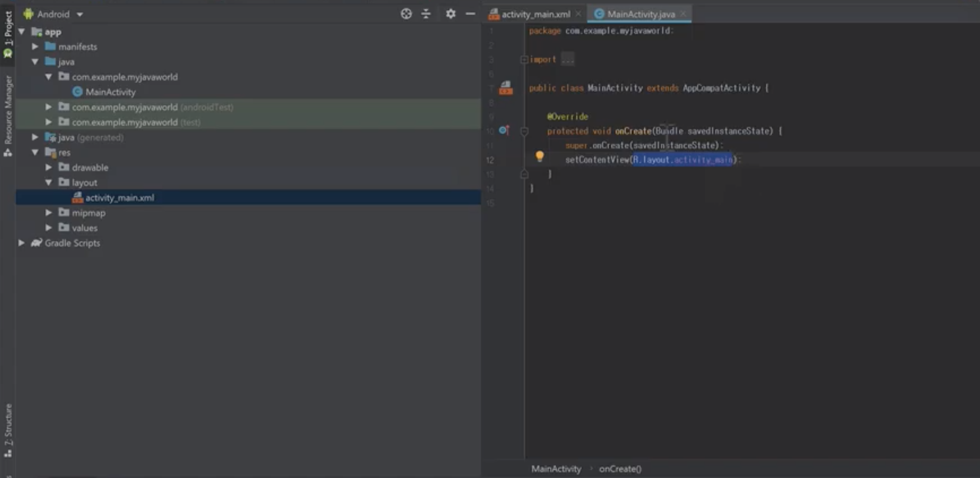Toggle fold of the import block

[524, 60]
